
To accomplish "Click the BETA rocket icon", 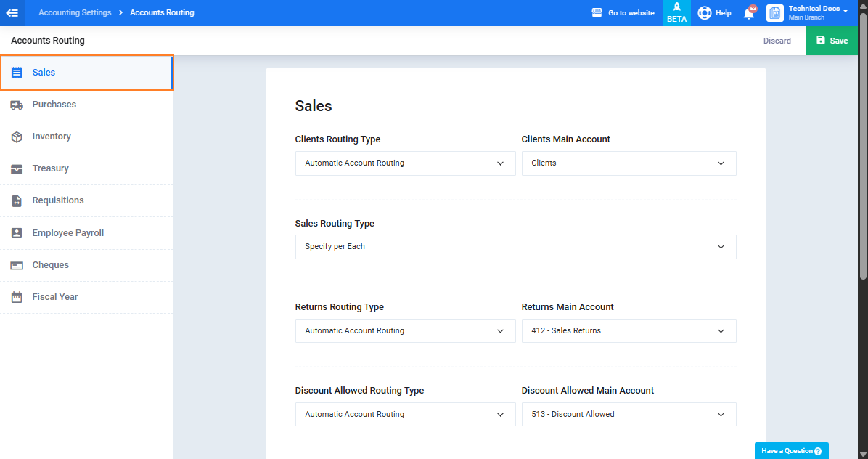I will click(x=676, y=7).
